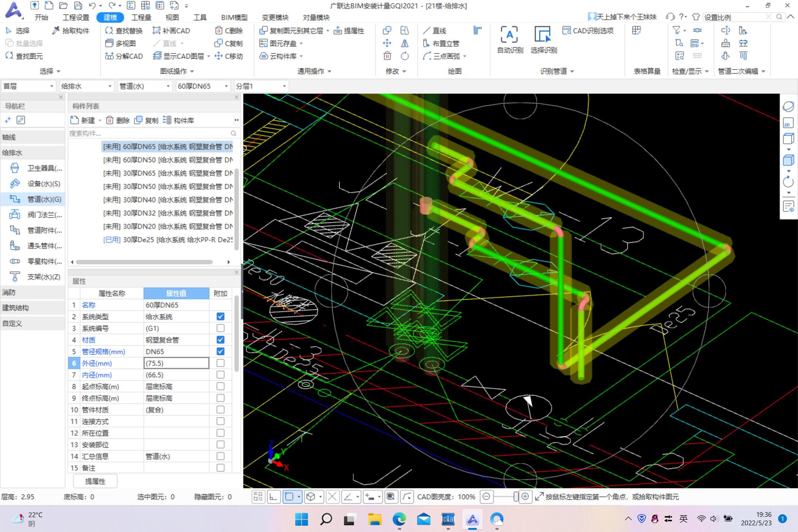Open the 管道(水) component type dropdown

point(145,86)
